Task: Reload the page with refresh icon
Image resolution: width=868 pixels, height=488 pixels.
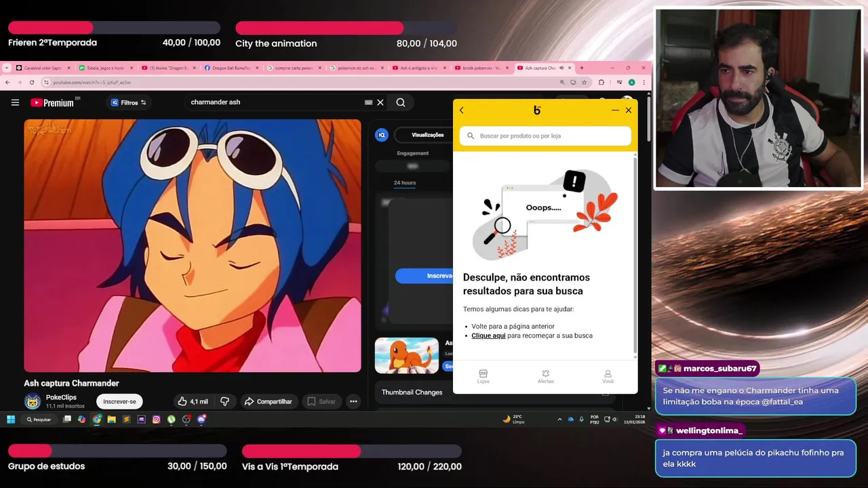Action: (x=32, y=82)
